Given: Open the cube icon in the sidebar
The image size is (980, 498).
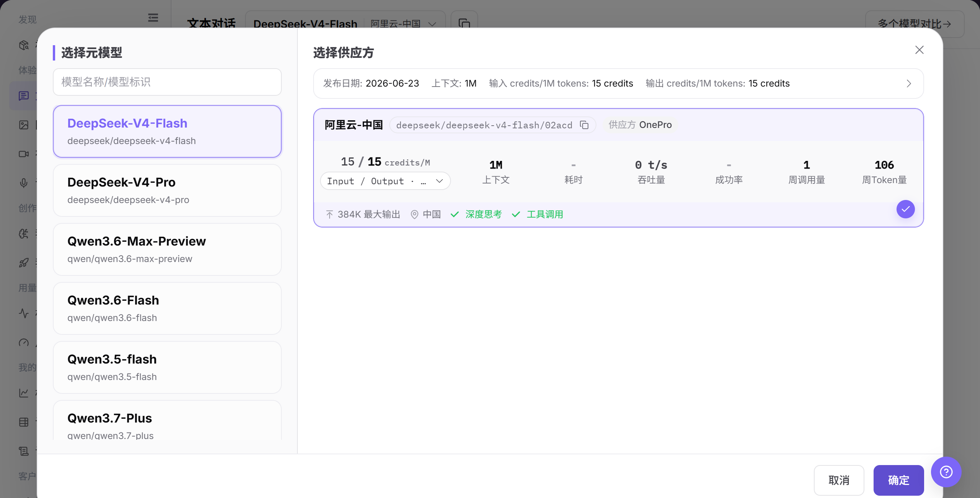Looking at the screenshot, I should point(24,45).
